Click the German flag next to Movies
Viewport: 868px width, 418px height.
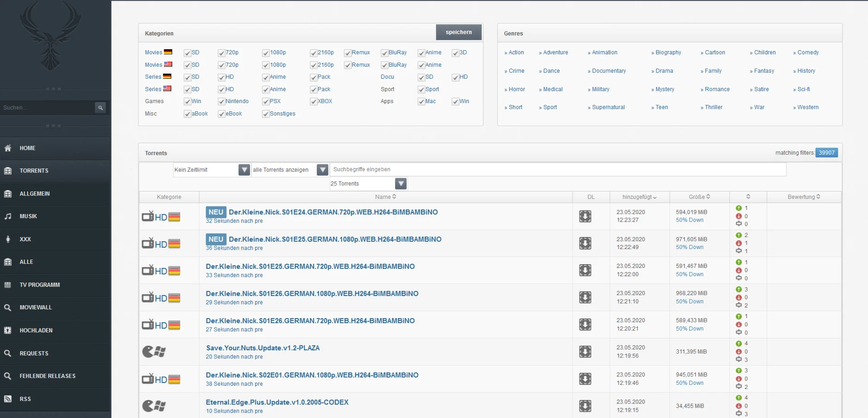pyautogui.click(x=168, y=52)
